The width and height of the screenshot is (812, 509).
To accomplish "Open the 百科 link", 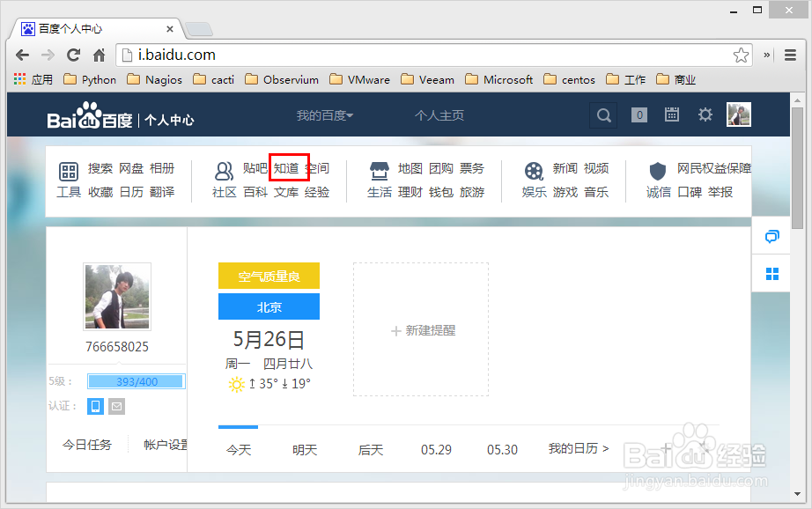I will tap(255, 192).
